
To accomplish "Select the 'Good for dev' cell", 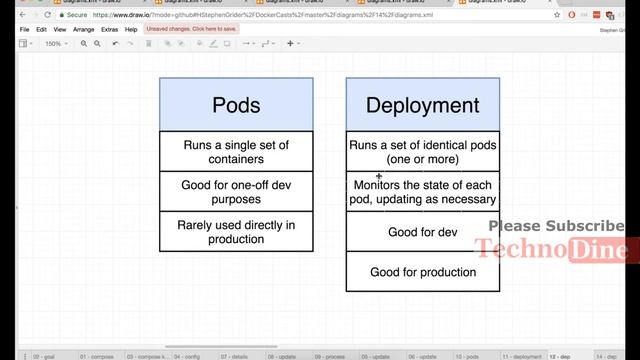I will (x=423, y=231).
